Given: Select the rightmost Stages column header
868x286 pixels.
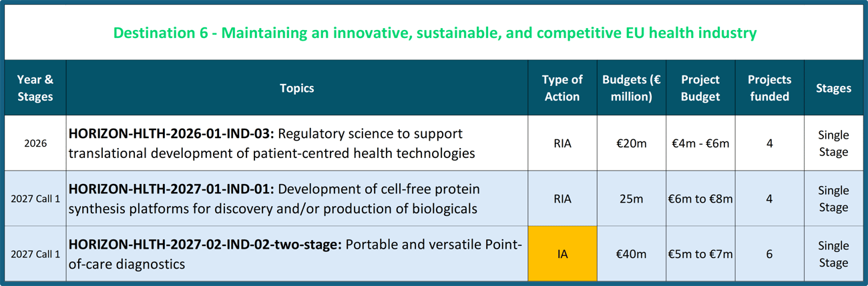Looking at the screenshot, I should point(833,88).
